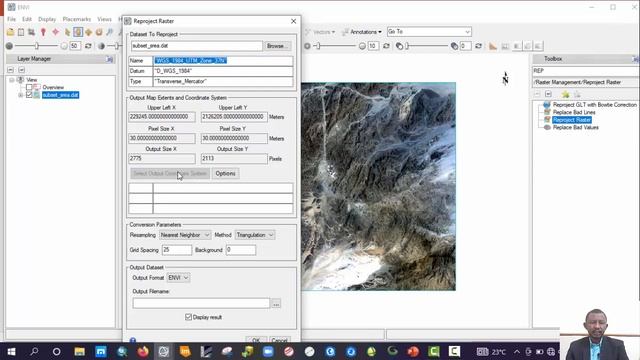
Task: Open the Edit menu
Action: (x=27, y=19)
